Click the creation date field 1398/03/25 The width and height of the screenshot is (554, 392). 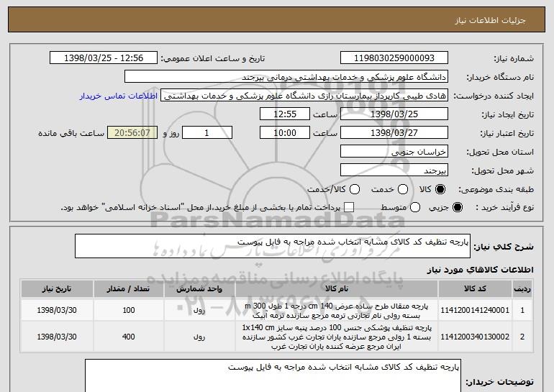click(x=394, y=114)
